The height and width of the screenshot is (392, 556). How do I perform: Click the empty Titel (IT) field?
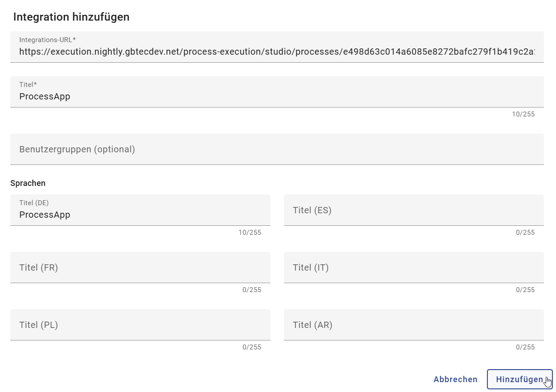click(x=414, y=267)
